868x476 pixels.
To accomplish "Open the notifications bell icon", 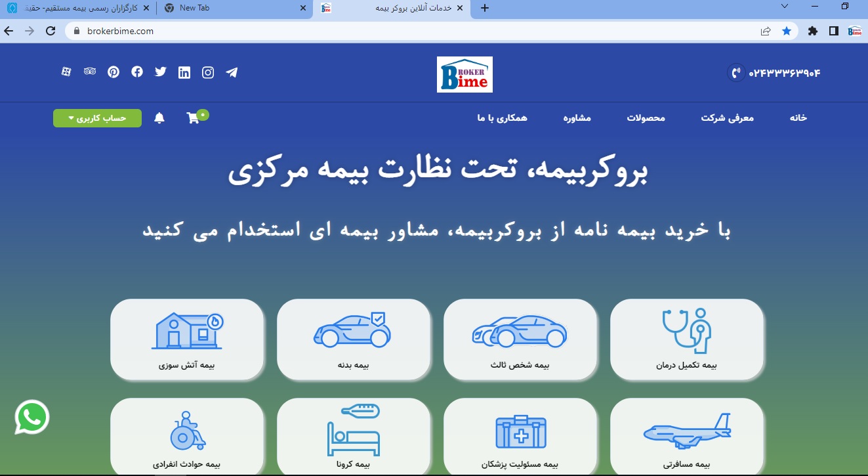I will click(159, 118).
